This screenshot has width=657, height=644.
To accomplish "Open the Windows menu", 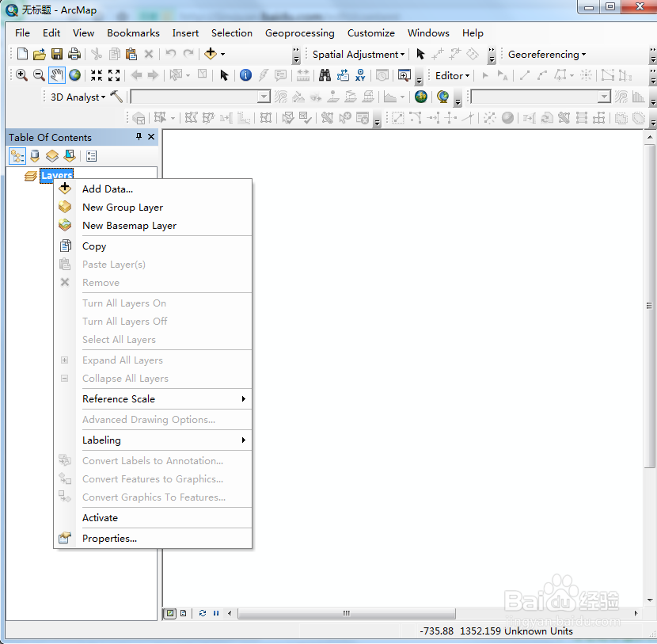I will pos(428,33).
